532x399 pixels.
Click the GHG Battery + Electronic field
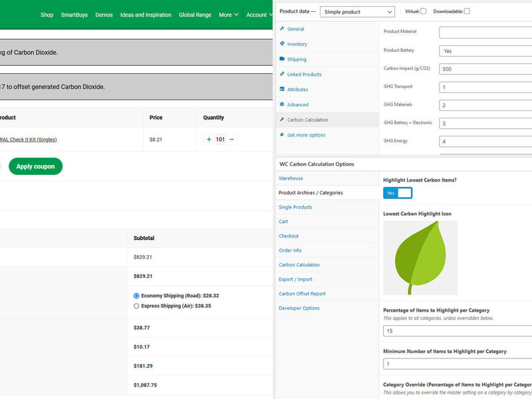click(485, 123)
